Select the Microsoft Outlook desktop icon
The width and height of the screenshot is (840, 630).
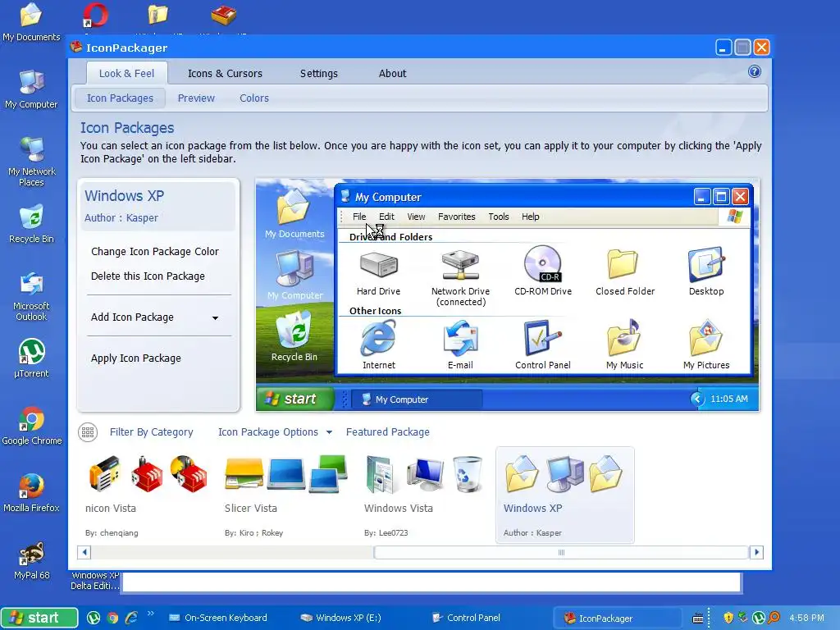[x=31, y=296]
